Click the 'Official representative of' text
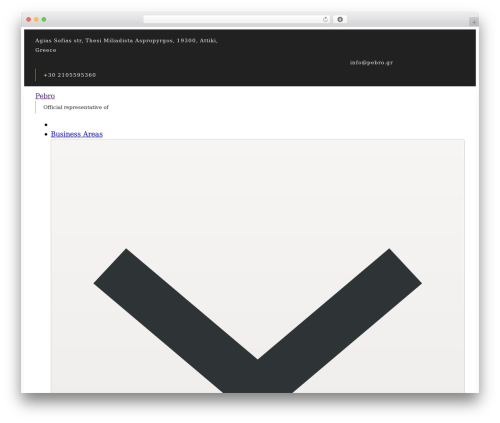Screen dimensions: 500x423 [x=76, y=107]
